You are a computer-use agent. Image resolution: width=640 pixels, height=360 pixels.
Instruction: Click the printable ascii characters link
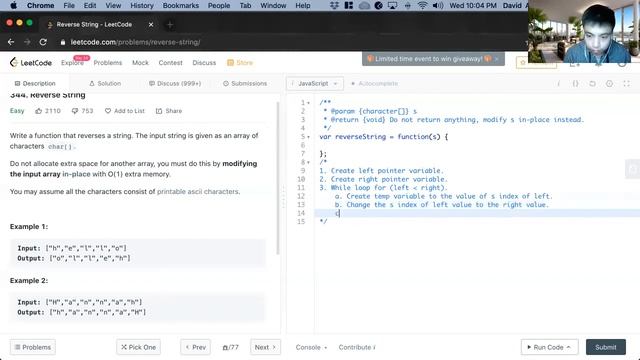click(198, 191)
